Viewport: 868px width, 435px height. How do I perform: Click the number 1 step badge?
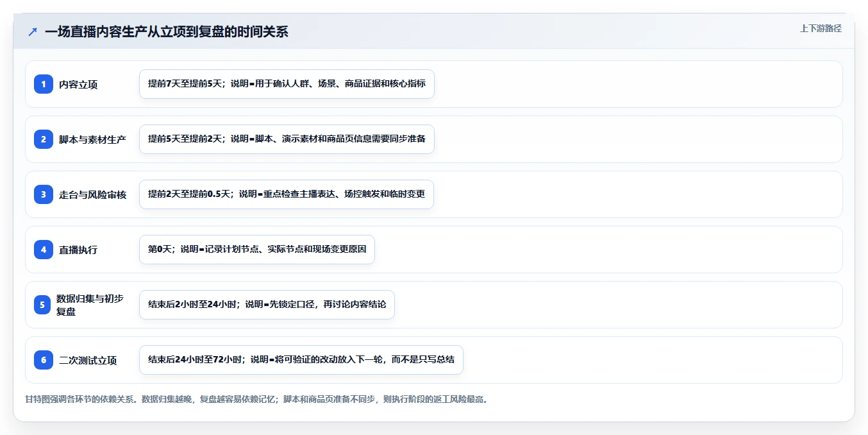(x=44, y=84)
